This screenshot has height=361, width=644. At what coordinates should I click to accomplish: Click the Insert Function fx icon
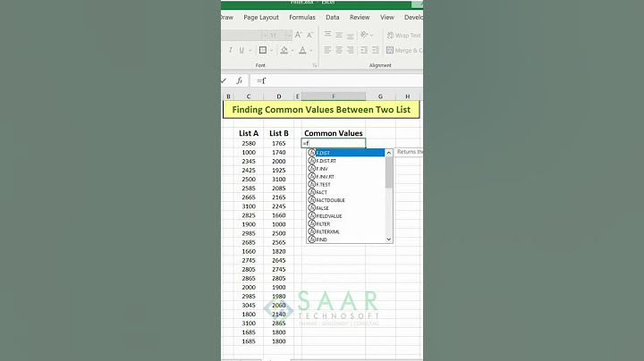tap(239, 80)
